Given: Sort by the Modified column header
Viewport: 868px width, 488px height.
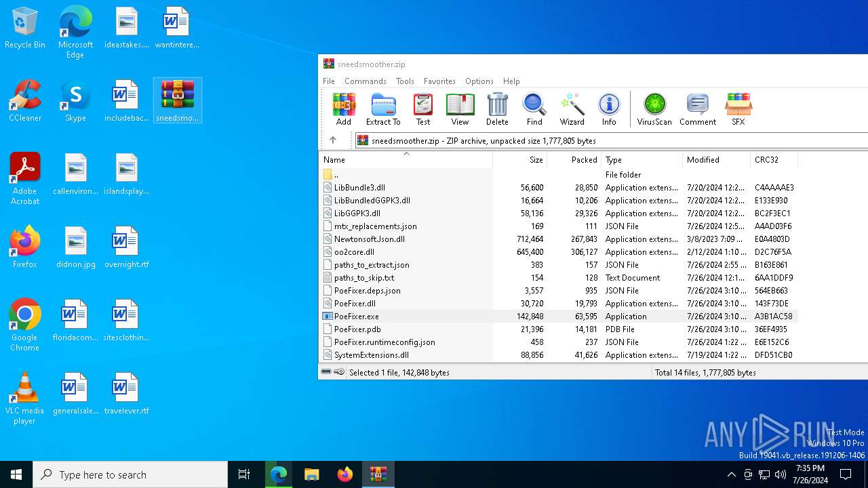Looking at the screenshot, I should (x=716, y=160).
